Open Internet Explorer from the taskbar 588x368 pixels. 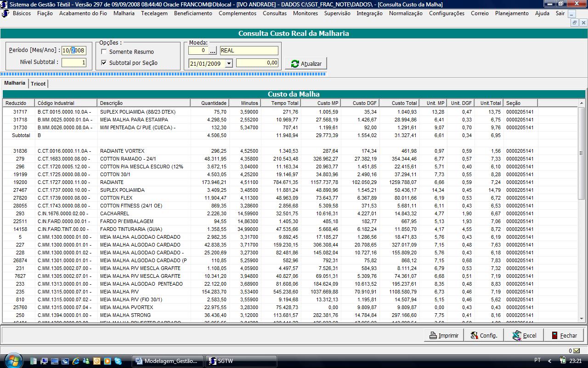(x=75, y=361)
